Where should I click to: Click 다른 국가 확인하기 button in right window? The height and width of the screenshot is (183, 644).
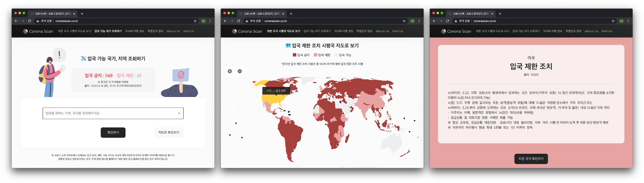pyautogui.click(x=531, y=158)
